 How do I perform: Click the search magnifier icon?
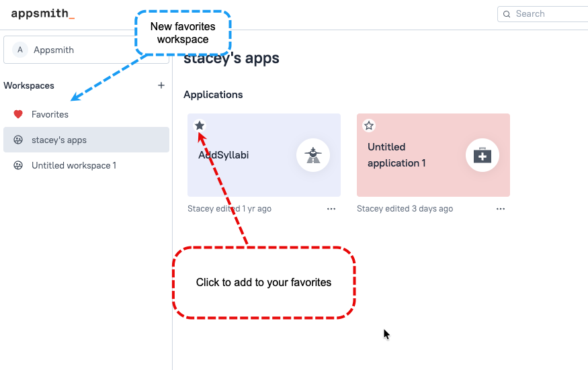(507, 14)
